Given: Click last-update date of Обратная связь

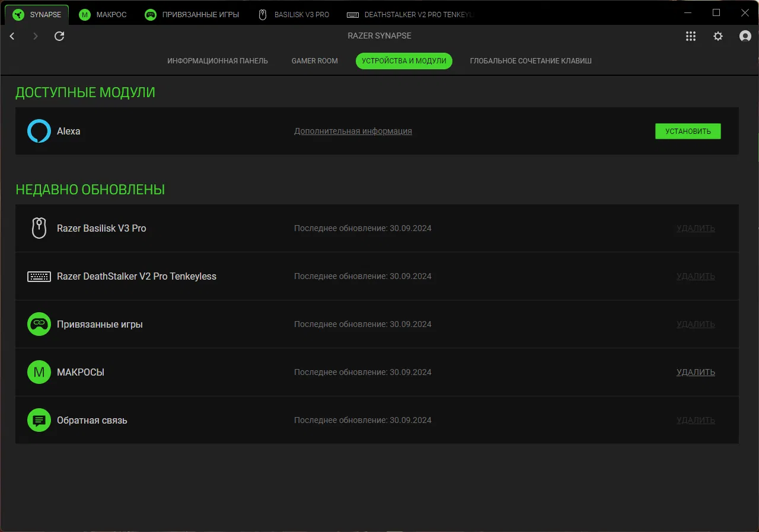Looking at the screenshot, I should pyautogui.click(x=363, y=420).
